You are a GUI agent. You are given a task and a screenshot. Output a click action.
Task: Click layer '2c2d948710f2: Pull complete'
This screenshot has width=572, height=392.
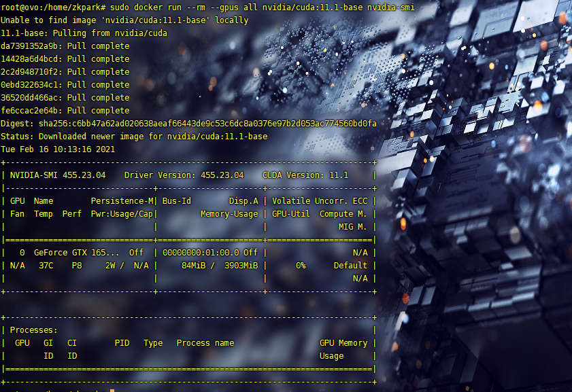tap(65, 72)
